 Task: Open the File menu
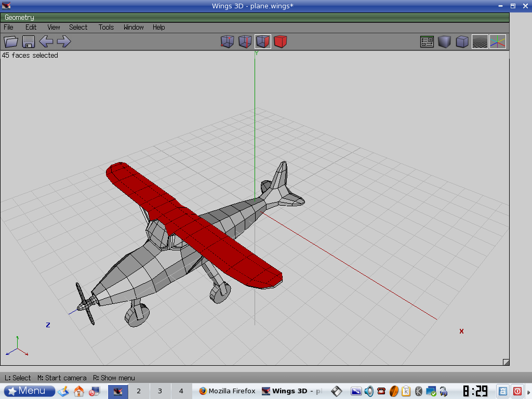click(9, 27)
